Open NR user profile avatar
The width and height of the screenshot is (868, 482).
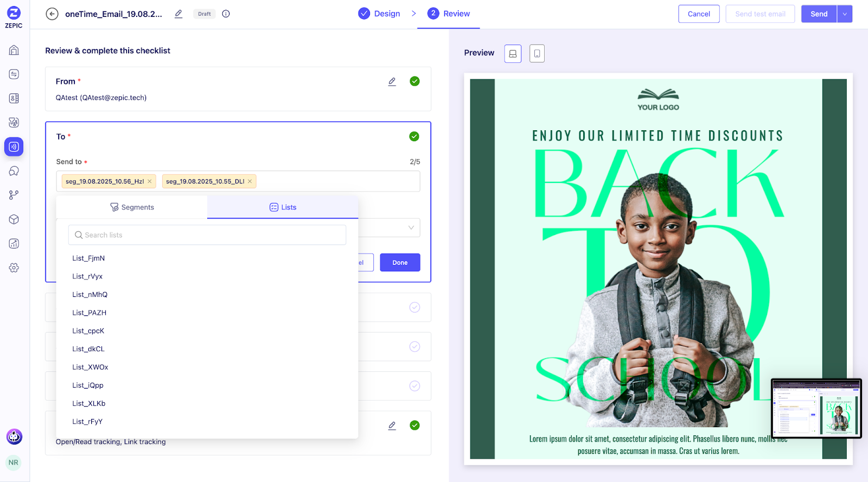14,463
